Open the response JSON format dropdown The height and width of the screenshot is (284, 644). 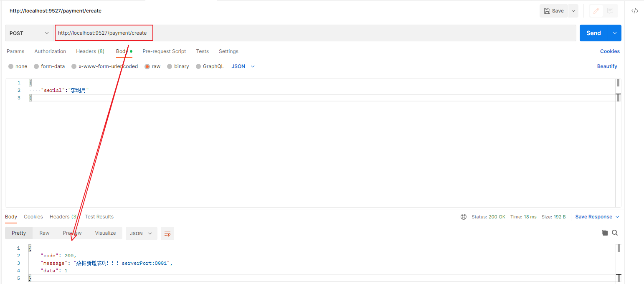click(x=141, y=233)
